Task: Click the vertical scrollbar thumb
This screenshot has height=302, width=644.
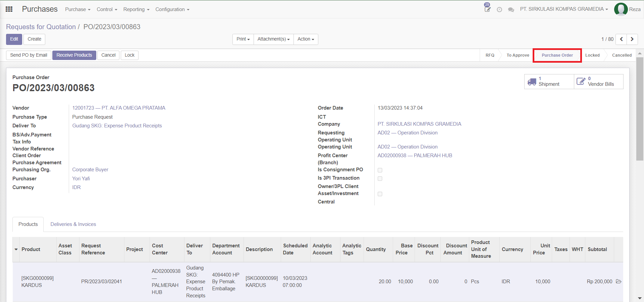Action: pos(640,109)
